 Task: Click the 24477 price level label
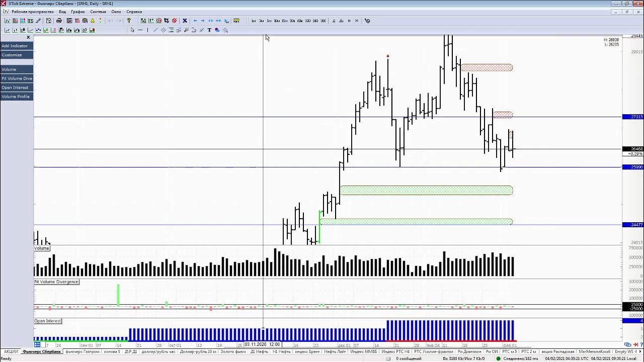click(633, 225)
